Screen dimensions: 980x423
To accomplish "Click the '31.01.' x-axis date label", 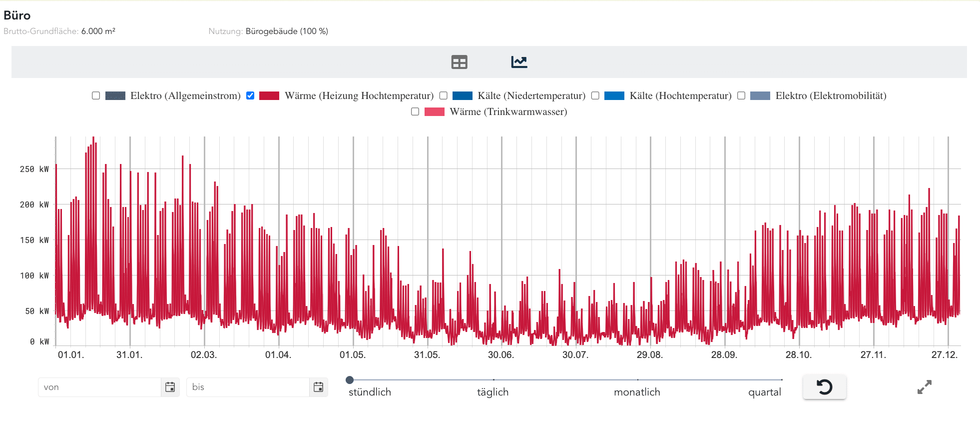I will [x=129, y=355].
